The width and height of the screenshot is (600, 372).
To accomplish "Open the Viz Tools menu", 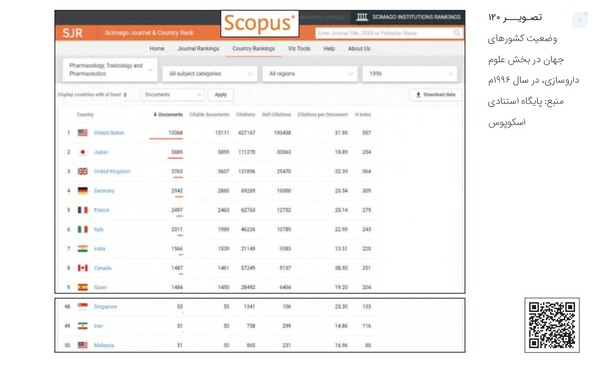I will click(x=299, y=49).
